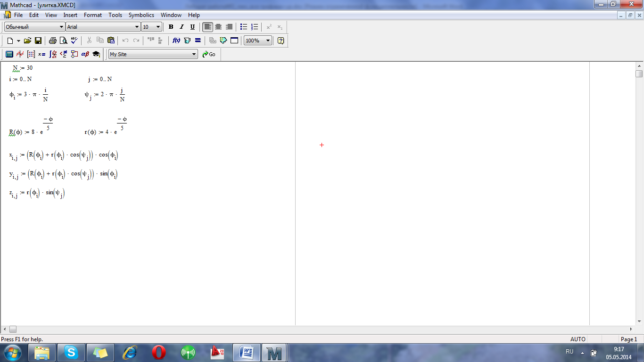
Task: Switch to Word from the taskbar
Action: (247, 353)
